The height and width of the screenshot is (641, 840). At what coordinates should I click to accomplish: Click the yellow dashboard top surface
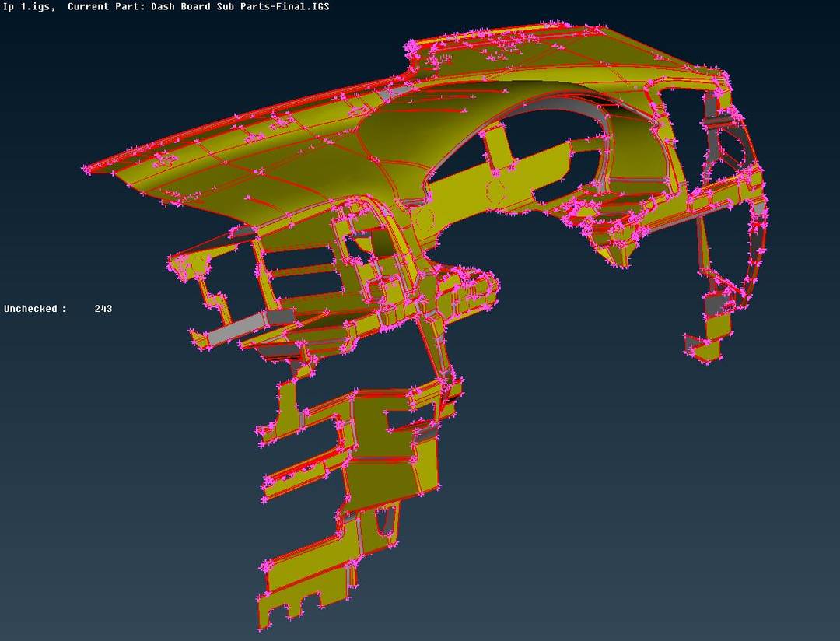(311, 140)
